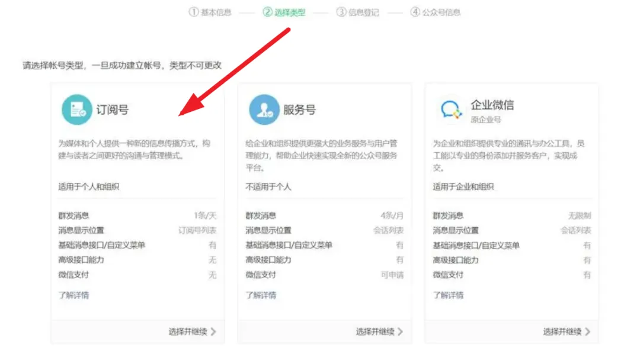Choose 选择并继续 for 企业微信

click(567, 332)
